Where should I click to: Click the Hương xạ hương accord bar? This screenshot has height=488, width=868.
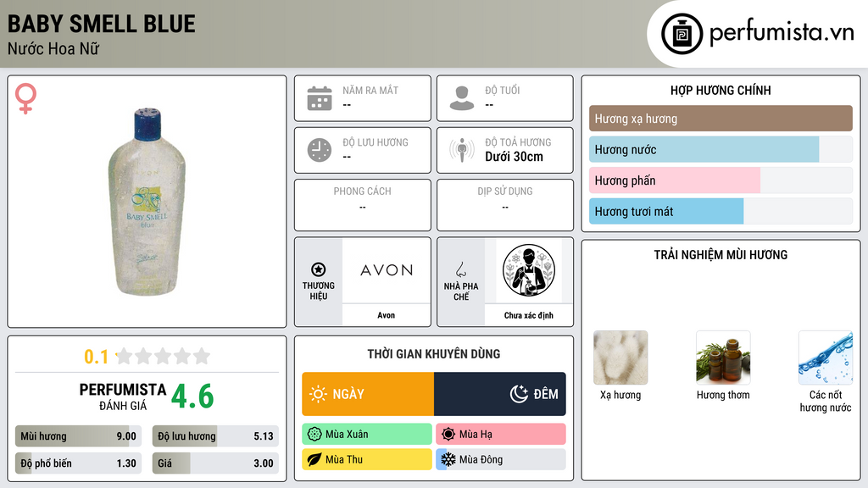pyautogui.click(x=721, y=119)
